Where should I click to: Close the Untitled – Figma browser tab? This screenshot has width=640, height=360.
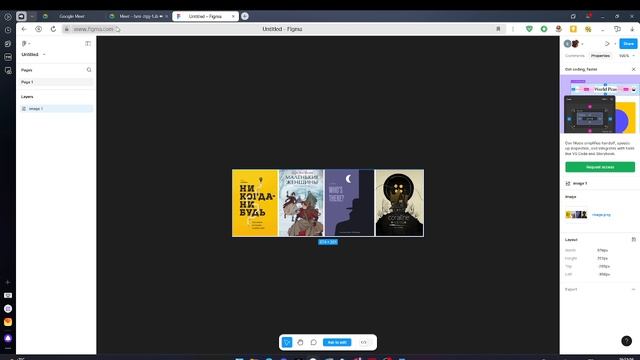(x=233, y=16)
